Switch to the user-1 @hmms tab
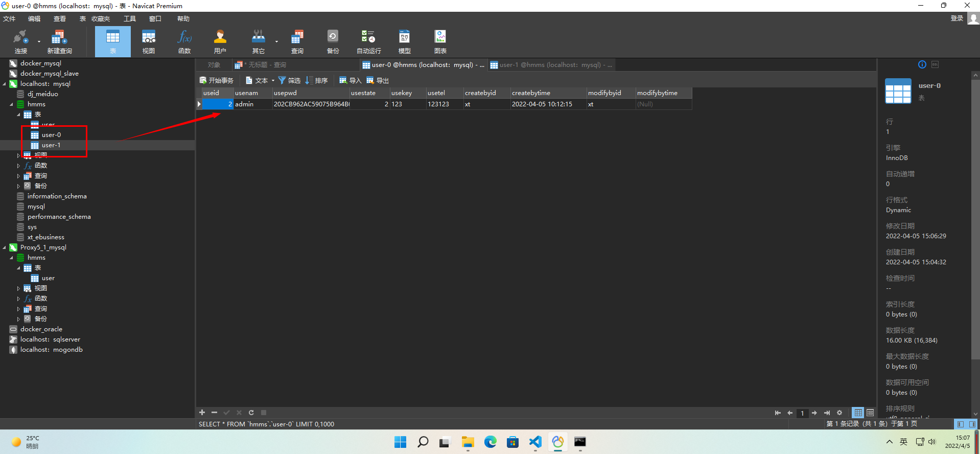This screenshot has width=980, height=454. pos(551,65)
